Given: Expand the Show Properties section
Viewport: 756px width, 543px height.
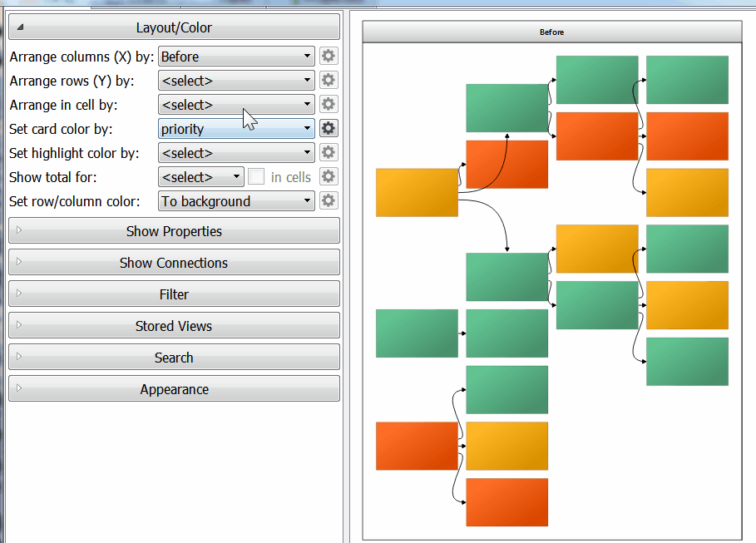Looking at the screenshot, I should point(174,231).
